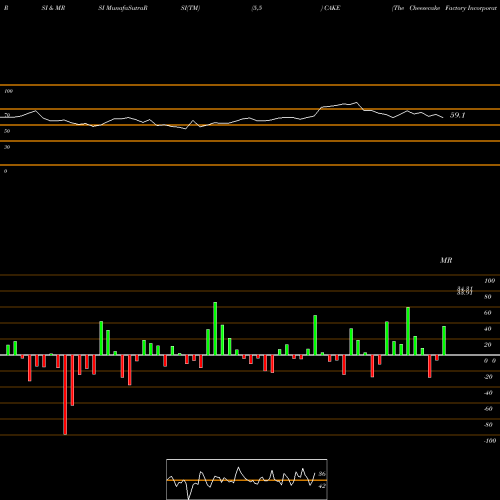Click the '0 0' zero-line label in MR panel
Screen dimensions: 500x500
tap(490, 361)
